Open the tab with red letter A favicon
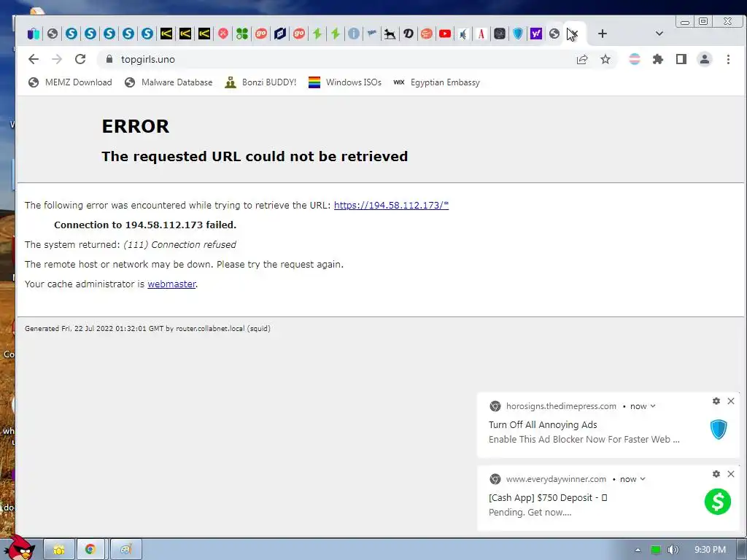 tap(481, 34)
